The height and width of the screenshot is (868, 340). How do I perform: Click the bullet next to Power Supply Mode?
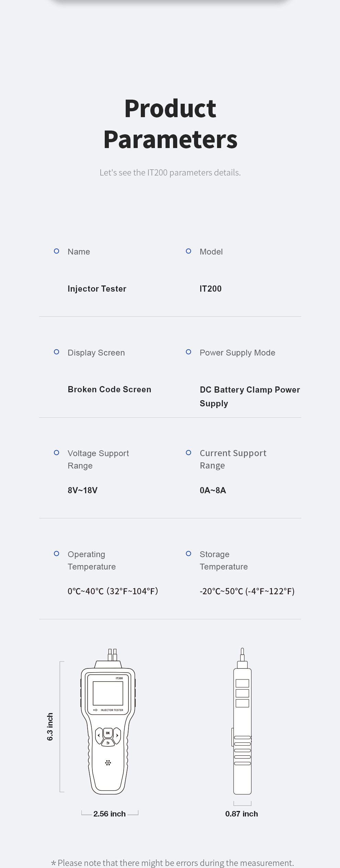[x=189, y=352]
